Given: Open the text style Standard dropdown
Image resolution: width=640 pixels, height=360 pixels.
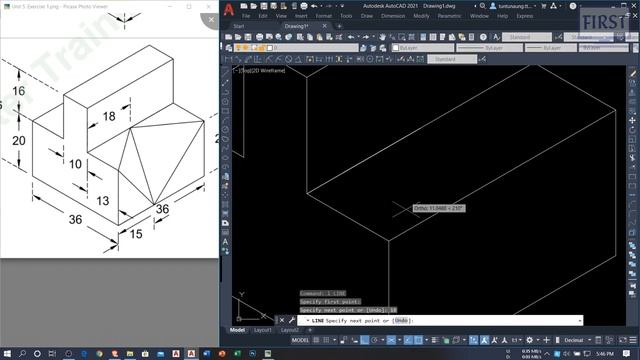Looking at the screenshot, I should (527, 37).
